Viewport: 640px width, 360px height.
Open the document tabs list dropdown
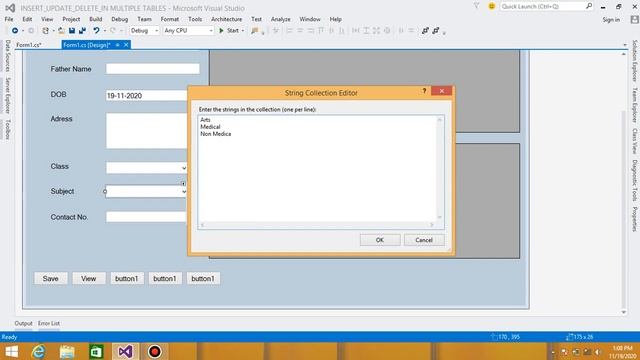click(625, 45)
